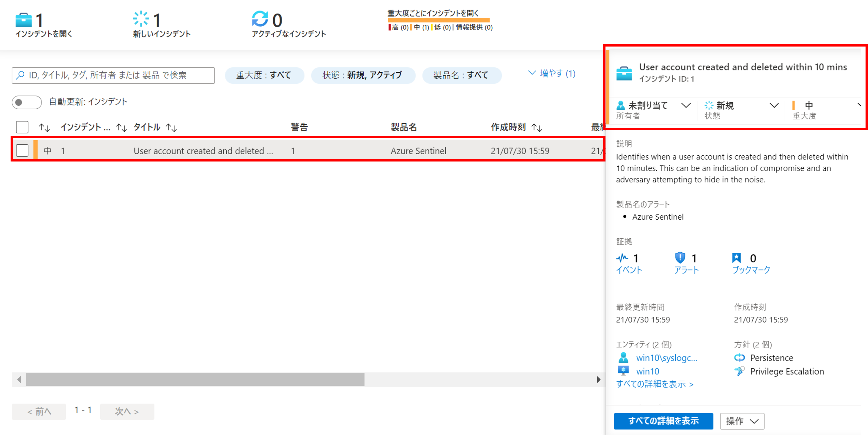Viewport: 868px width, 435px height.
Task: Click the events pulse icon
Action: click(x=622, y=258)
